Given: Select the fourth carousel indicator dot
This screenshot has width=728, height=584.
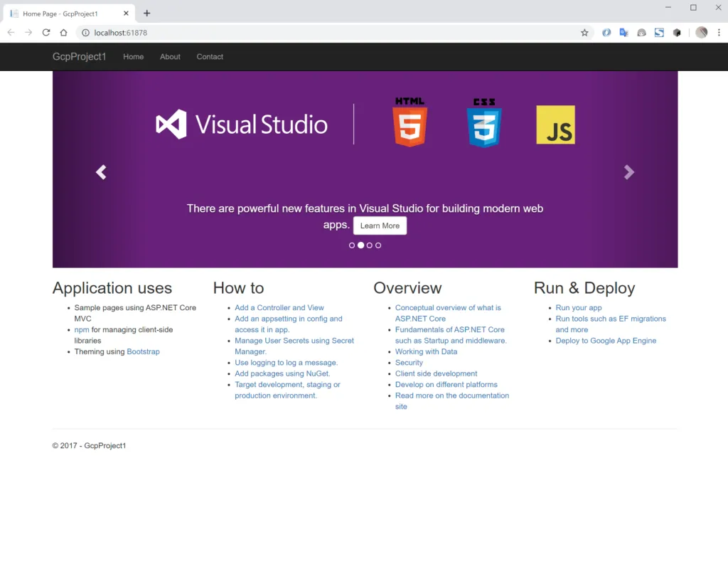Looking at the screenshot, I should pyautogui.click(x=378, y=245).
